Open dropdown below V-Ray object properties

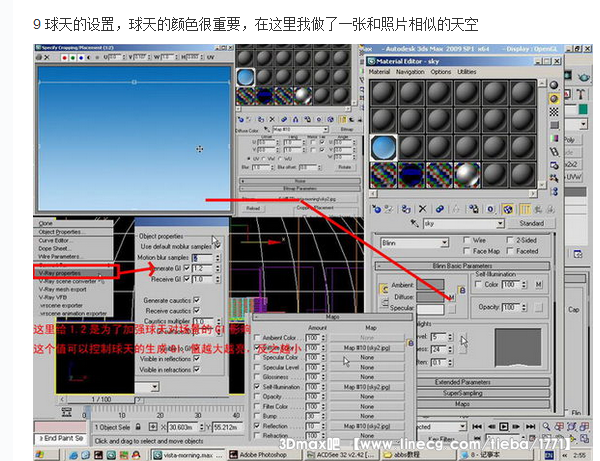coord(155,387)
